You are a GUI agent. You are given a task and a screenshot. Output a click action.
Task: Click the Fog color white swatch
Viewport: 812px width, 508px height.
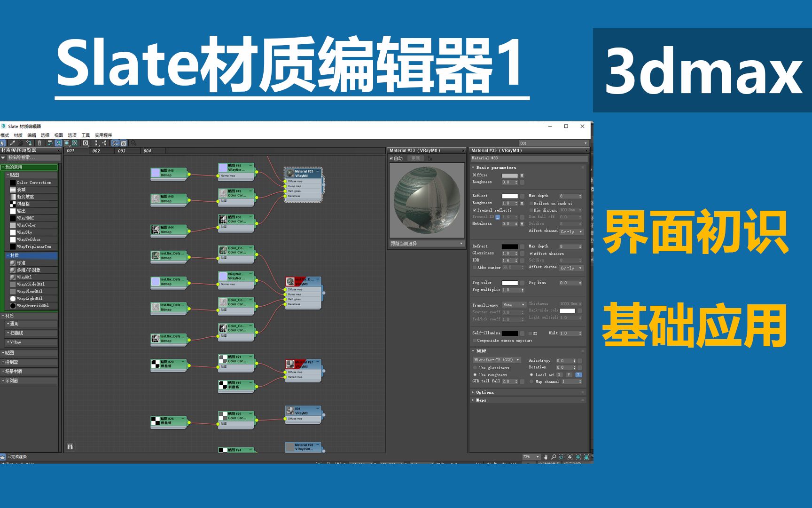(510, 283)
